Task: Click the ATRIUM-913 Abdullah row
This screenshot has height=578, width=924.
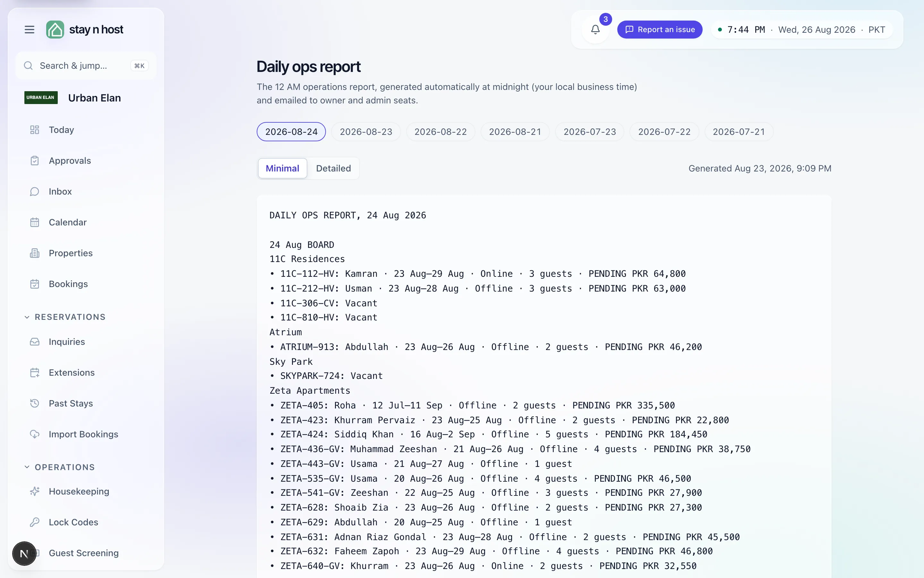Action: pyautogui.click(x=486, y=347)
